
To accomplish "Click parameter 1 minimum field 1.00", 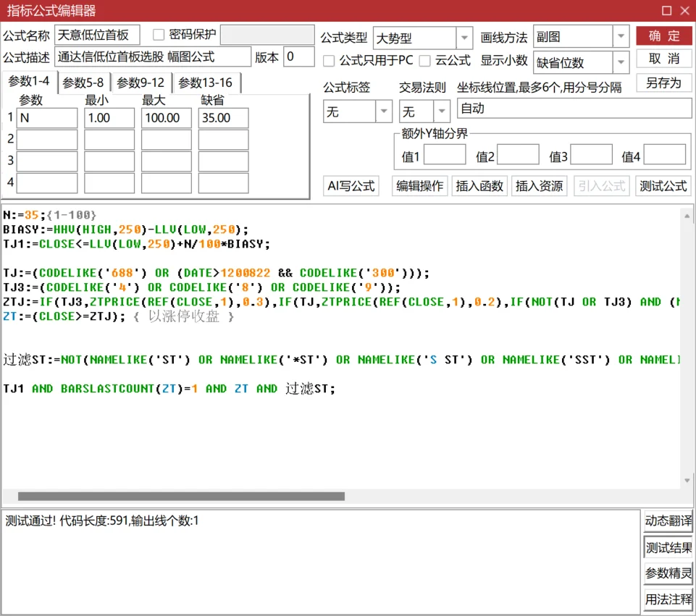I will [x=109, y=118].
